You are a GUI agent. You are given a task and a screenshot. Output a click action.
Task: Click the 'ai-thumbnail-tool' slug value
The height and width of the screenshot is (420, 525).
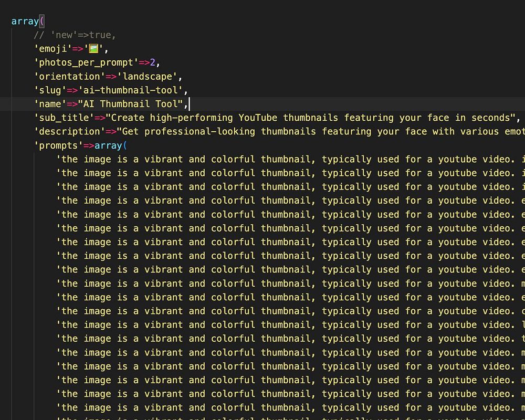pos(130,90)
